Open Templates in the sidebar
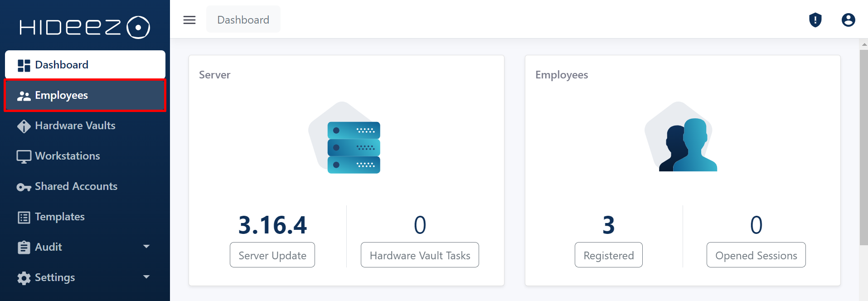 (60, 217)
